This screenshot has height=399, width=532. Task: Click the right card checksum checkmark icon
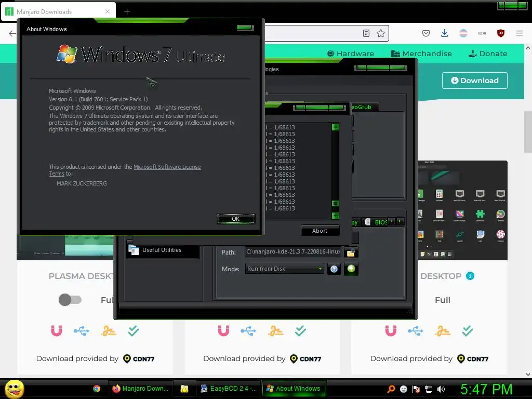coord(467,330)
